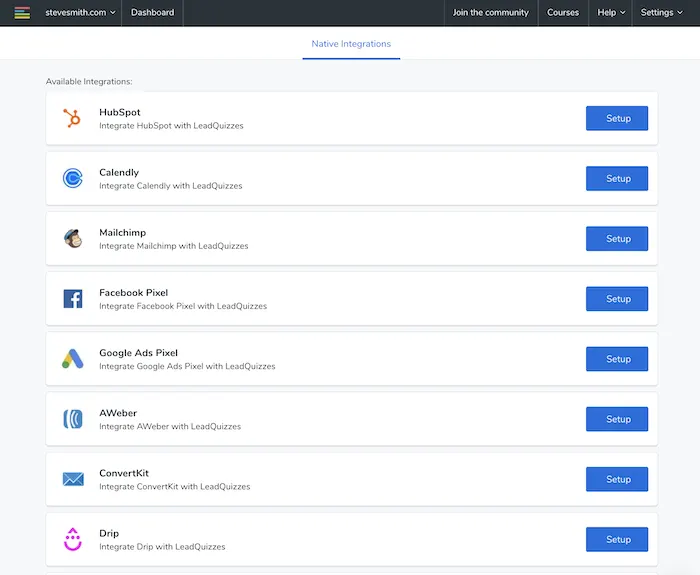700x575 pixels.
Task: Click Setup for Facebook Pixel
Action: coord(617,299)
